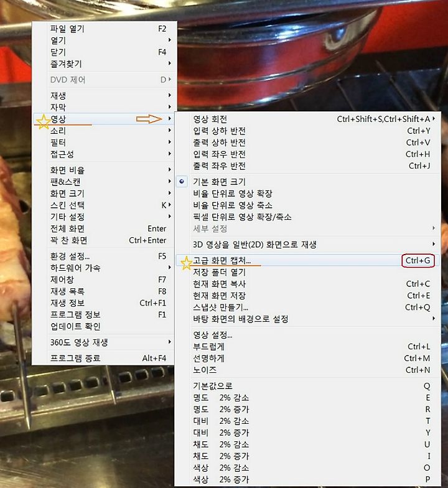448x488 pixels.
Task: Open the 자막 submenu
Action: (x=105, y=107)
